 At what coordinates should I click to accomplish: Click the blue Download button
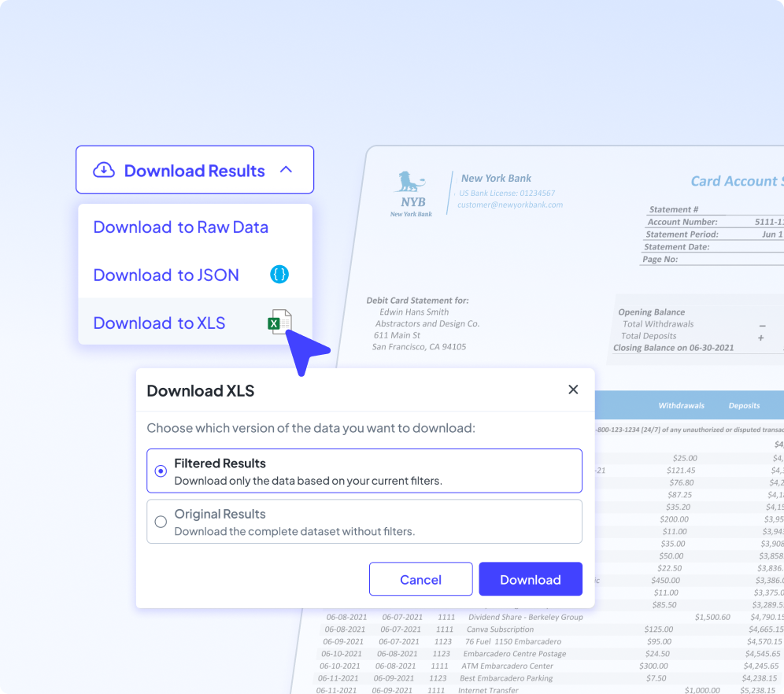[x=531, y=579]
